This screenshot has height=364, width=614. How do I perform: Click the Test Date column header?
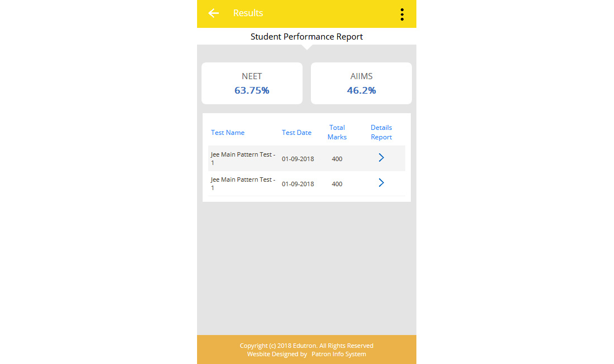tap(296, 133)
